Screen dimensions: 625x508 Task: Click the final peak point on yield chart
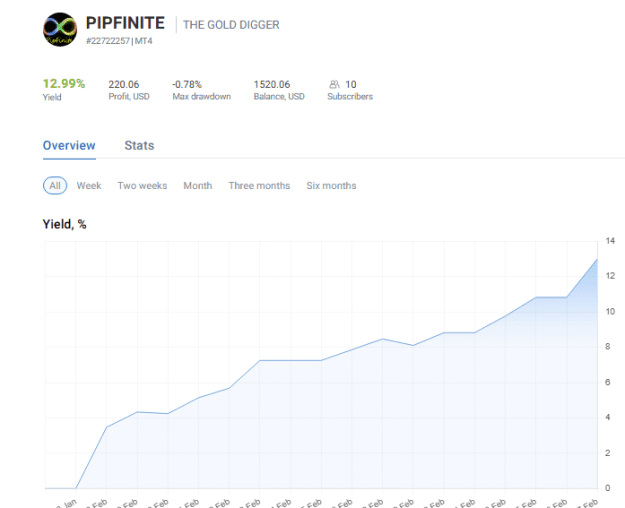coord(597,260)
